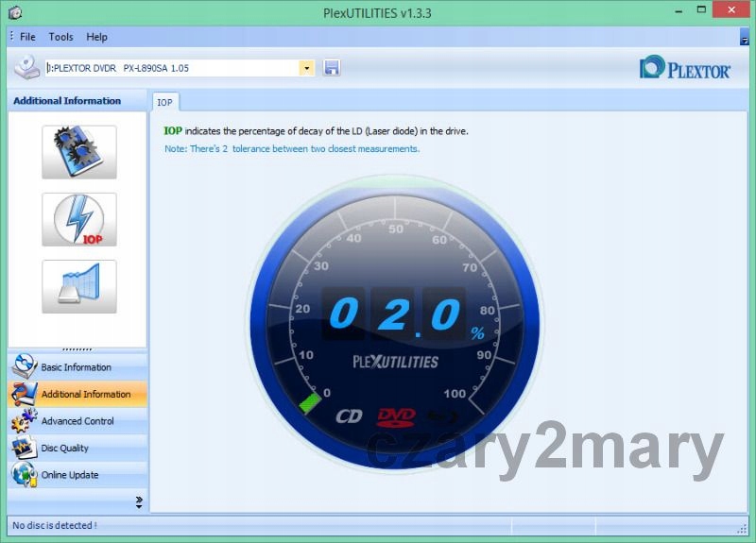
Task: Click the IOP lightning bolt icon
Action: (x=79, y=219)
